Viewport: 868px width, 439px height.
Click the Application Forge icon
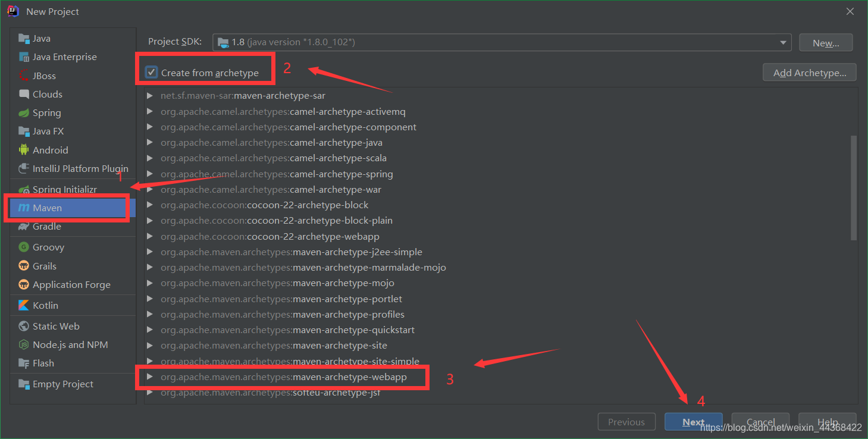[24, 284]
